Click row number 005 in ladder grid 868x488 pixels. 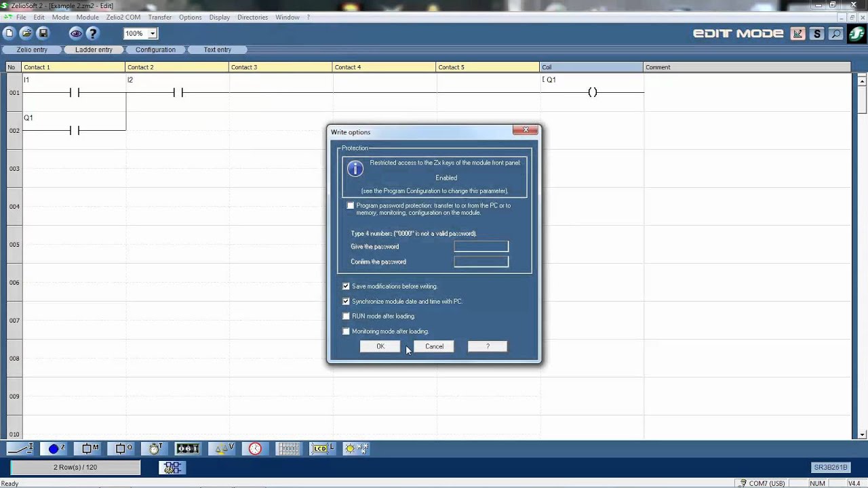(14, 245)
